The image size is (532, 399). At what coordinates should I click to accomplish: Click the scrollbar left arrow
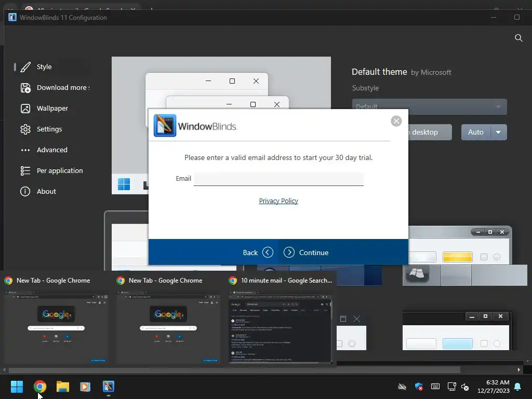pyautogui.click(x=4, y=370)
